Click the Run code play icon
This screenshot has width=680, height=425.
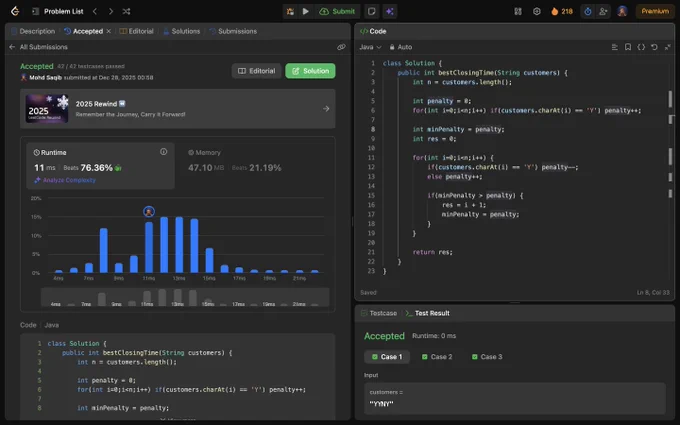[x=306, y=11]
